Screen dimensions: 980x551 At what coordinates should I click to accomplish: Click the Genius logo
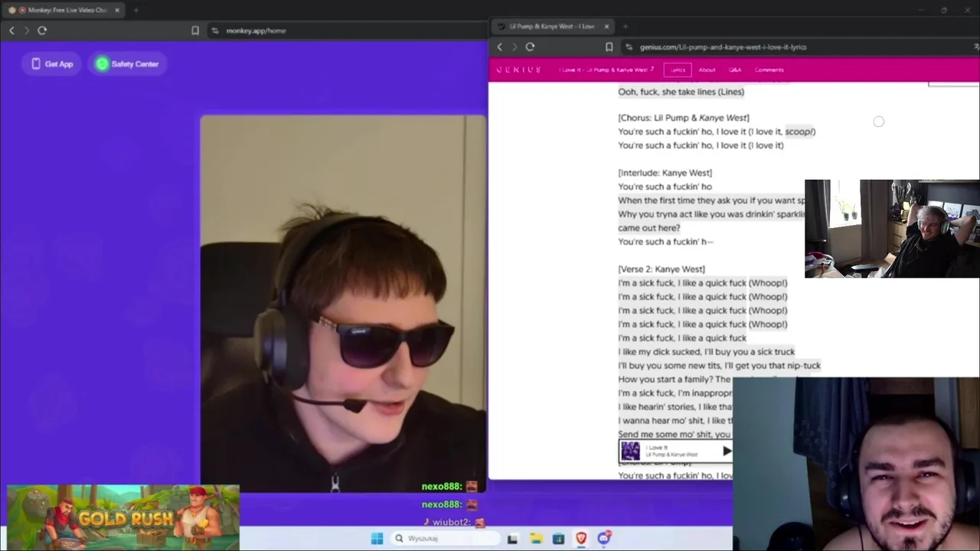coord(518,70)
